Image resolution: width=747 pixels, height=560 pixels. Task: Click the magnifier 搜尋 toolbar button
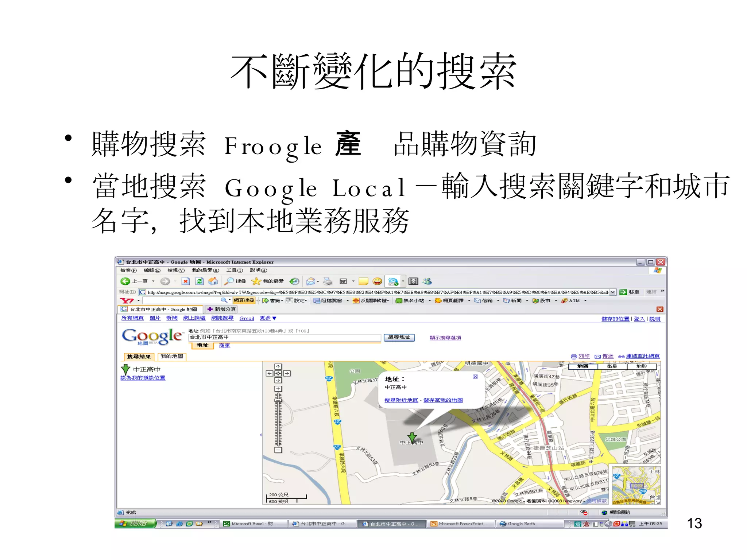(x=235, y=281)
